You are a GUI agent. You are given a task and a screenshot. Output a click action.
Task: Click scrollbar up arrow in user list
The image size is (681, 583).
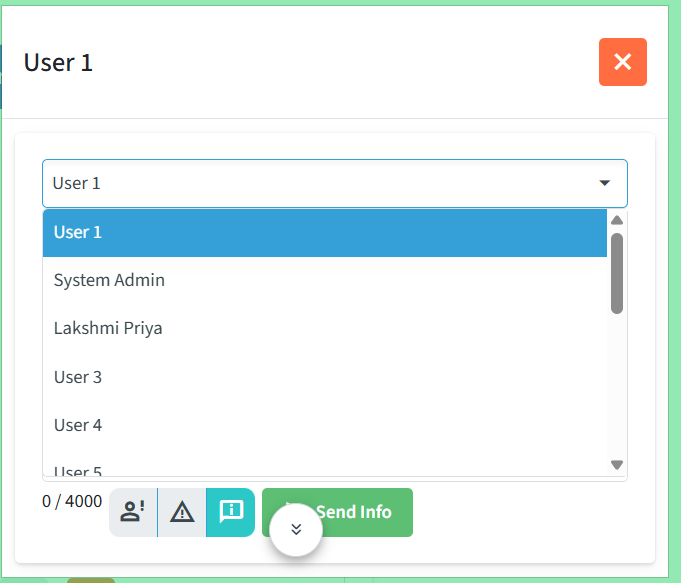(617, 220)
